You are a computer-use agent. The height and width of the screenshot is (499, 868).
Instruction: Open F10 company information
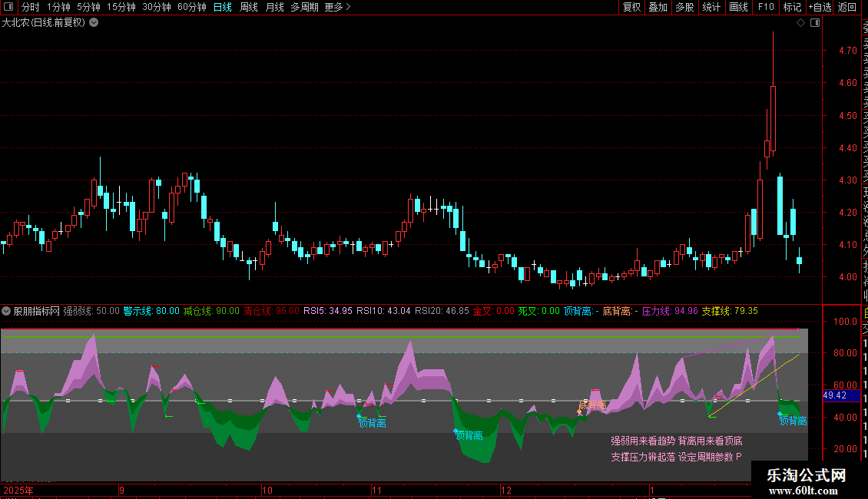click(x=766, y=7)
